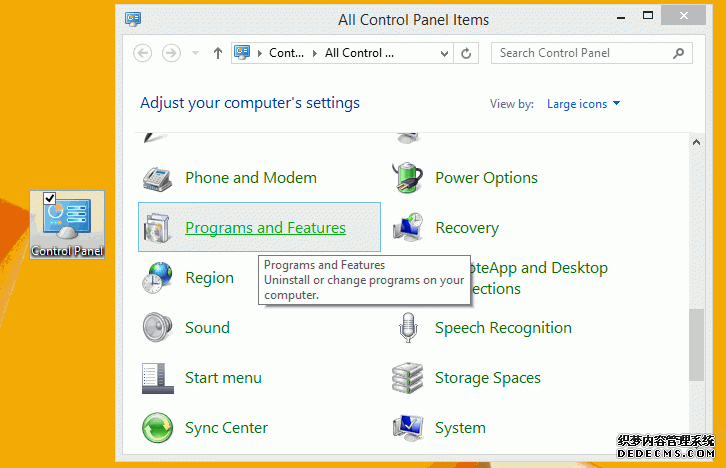Open Power Options link
The width and height of the screenshot is (726, 468).
click(x=486, y=178)
